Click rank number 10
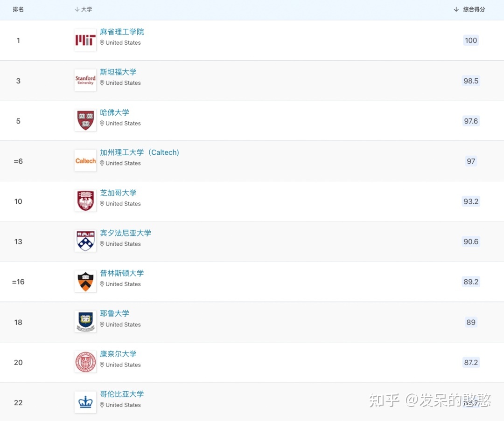Viewport: 504px width, 421px height. pos(18,201)
